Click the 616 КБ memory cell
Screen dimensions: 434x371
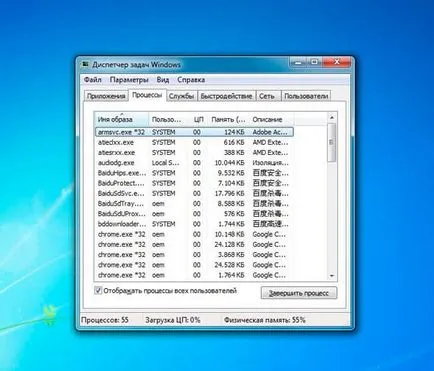[x=234, y=142]
